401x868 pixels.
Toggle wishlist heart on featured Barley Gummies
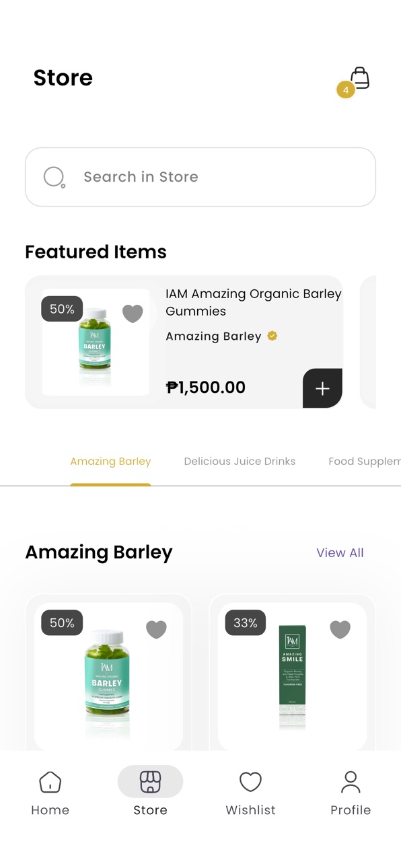(133, 314)
